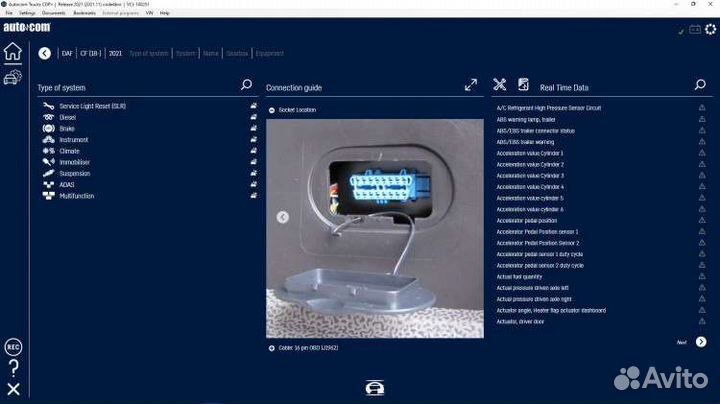
Task: Click the battery status icon in the header
Action: (x=695, y=29)
